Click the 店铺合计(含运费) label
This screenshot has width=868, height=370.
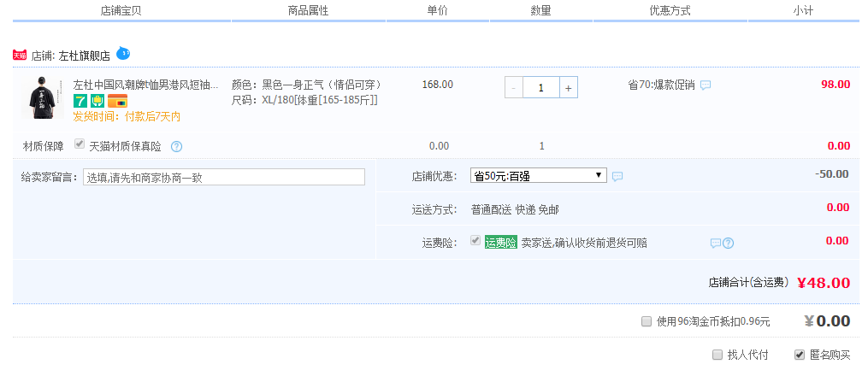(x=749, y=283)
